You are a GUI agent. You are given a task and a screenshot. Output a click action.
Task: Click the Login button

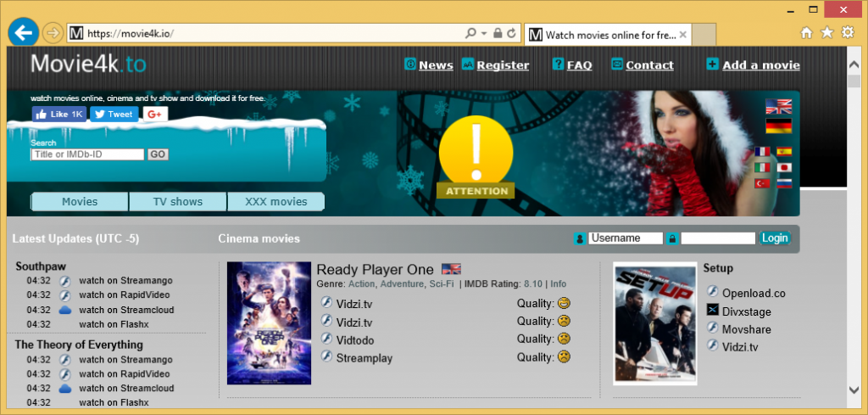(x=774, y=238)
